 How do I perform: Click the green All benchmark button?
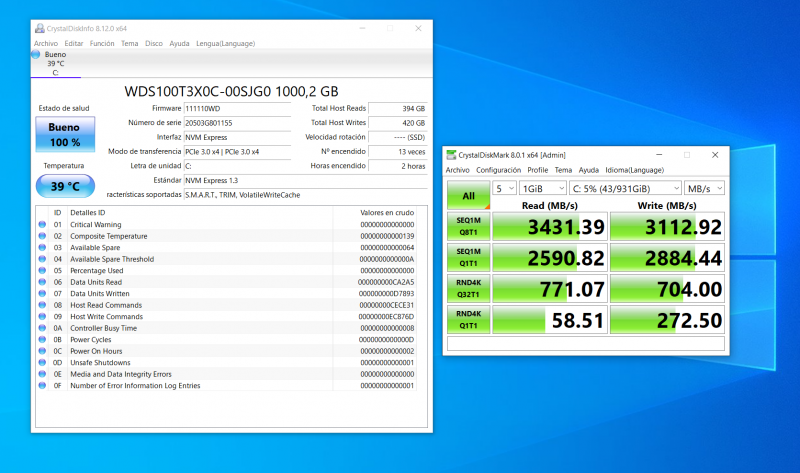click(x=468, y=195)
